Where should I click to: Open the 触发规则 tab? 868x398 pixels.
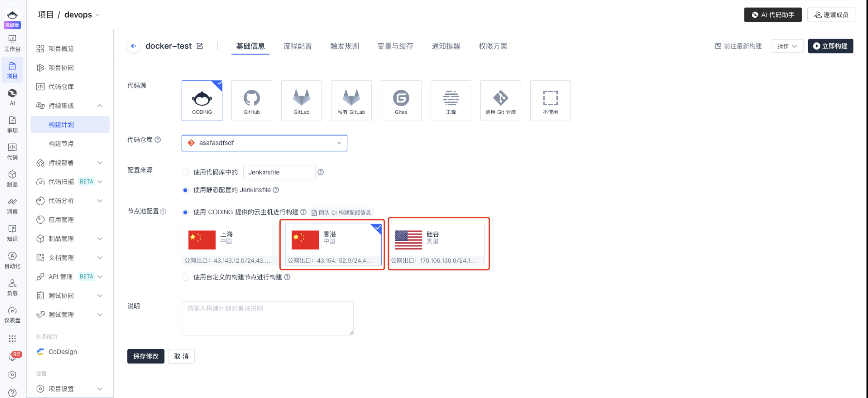click(x=344, y=46)
